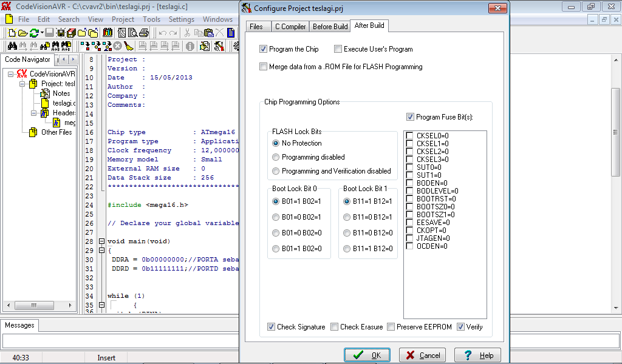Image resolution: width=622 pixels, height=364 pixels.
Task: Click the New File toolbar icon
Action: (x=12, y=33)
